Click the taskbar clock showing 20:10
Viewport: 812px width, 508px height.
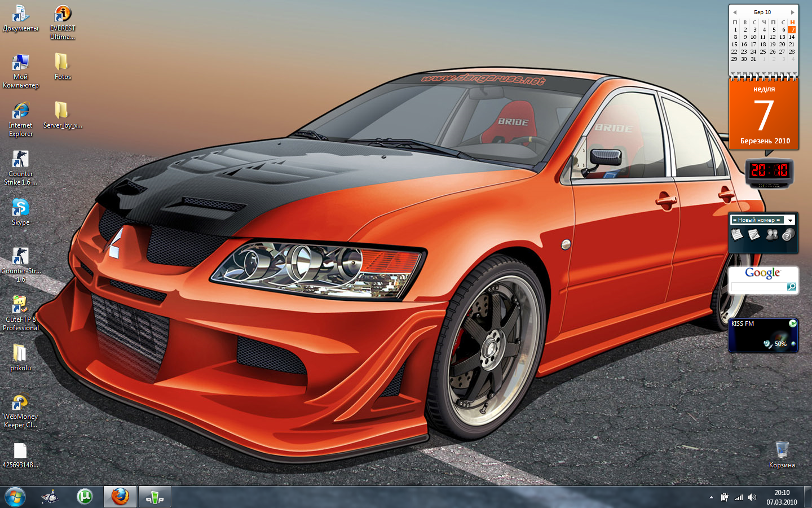(782, 497)
